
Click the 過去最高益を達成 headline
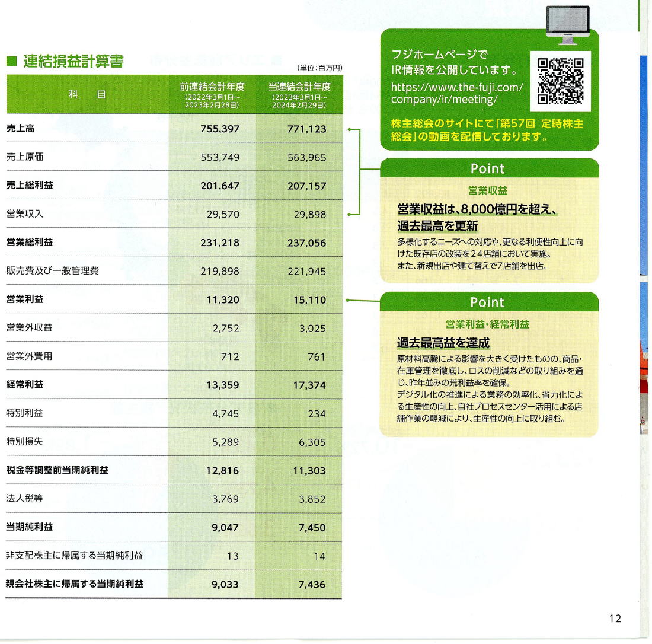point(443,343)
